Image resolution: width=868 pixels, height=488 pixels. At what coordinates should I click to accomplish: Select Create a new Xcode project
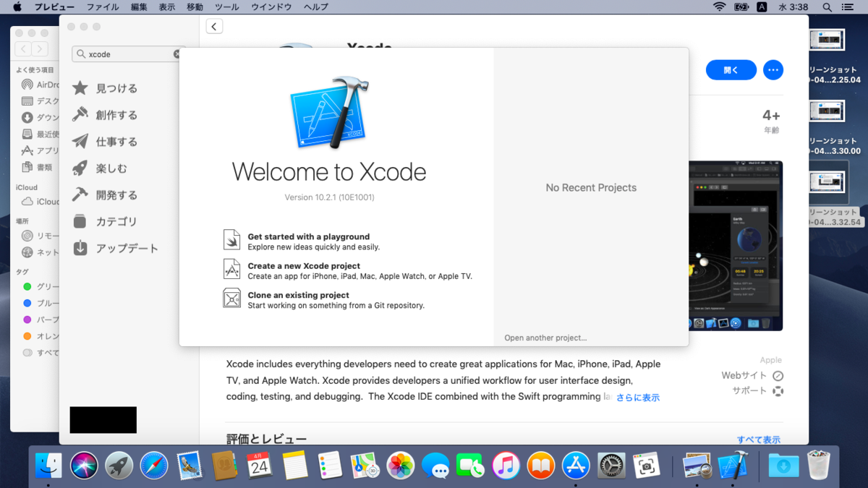pyautogui.click(x=348, y=270)
